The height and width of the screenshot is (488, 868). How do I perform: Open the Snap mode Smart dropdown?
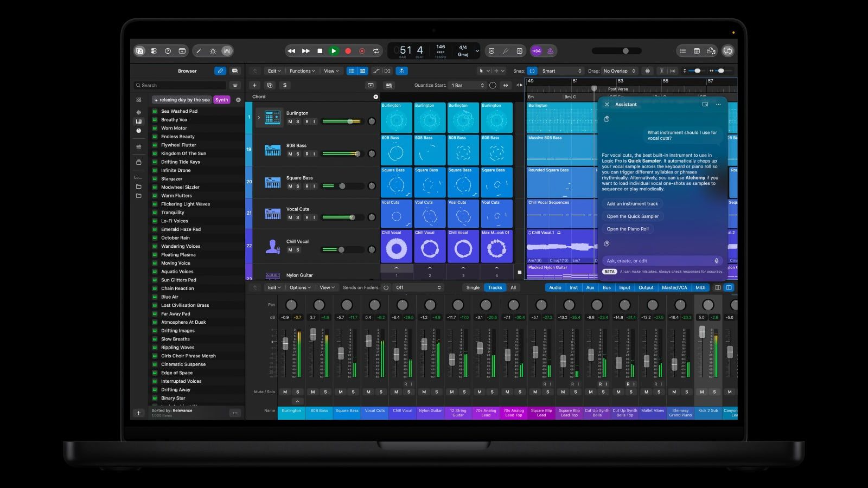coord(562,71)
